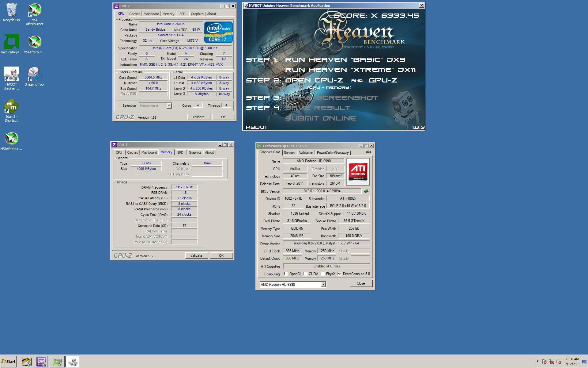Open the amd_catalyst desktop icon
This screenshot has width=588, height=368.
point(11,44)
